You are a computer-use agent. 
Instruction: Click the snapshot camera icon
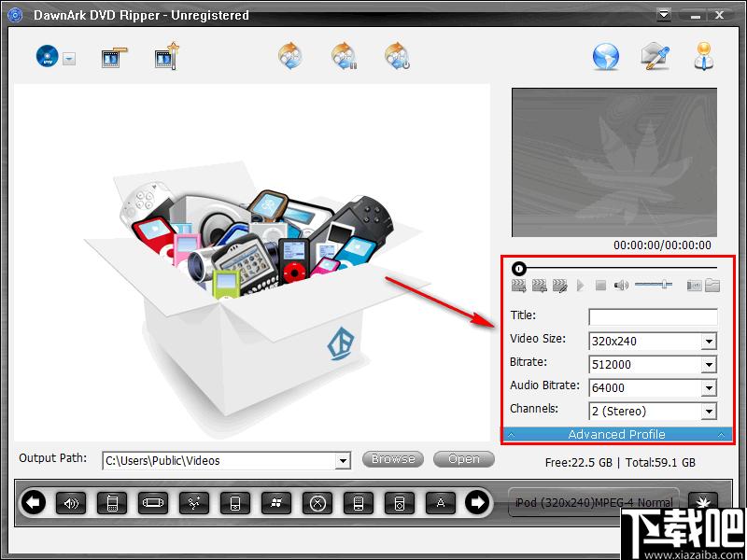(x=694, y=286)
